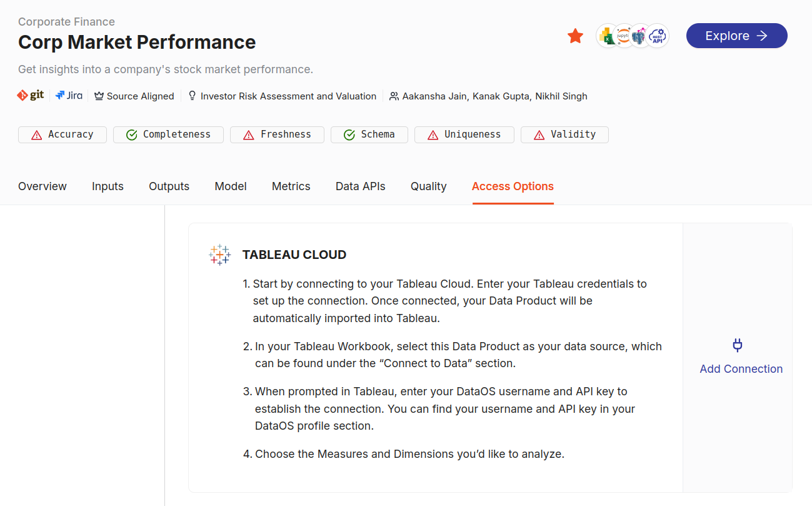Click the Corporate Finance breadcrumb
812x506 pixels.
[66, 21]
